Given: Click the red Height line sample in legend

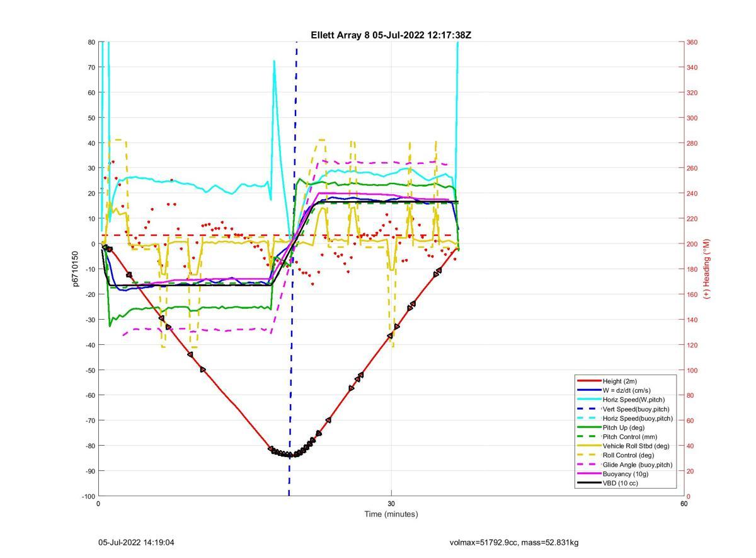Looking at the screenshot, I should click(x=588, y=381).
